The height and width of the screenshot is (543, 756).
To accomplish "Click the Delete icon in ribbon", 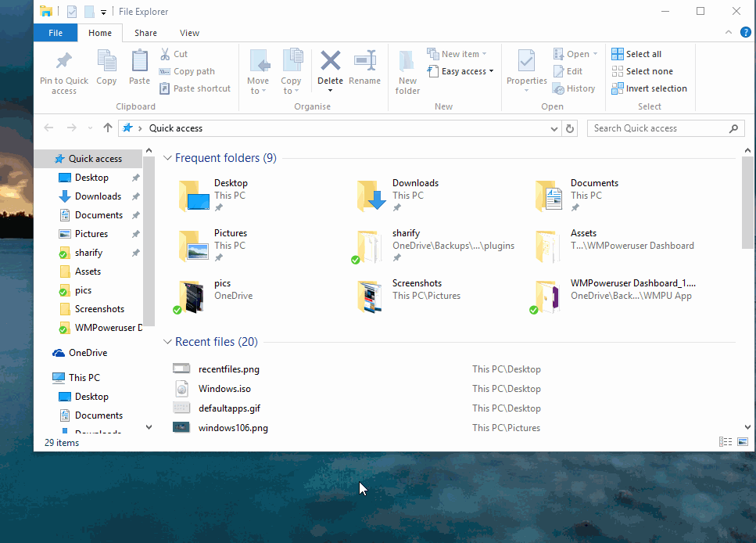I will pos(330,61).
